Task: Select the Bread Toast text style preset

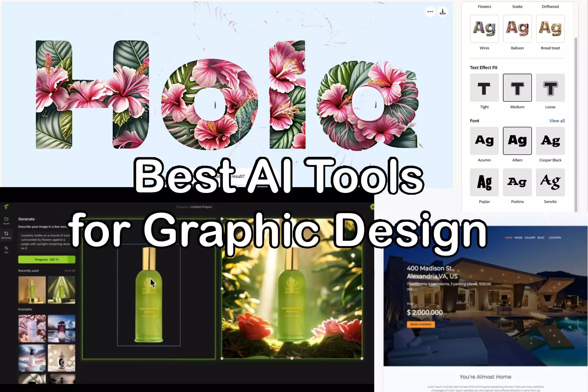Action: pos(550,28)
